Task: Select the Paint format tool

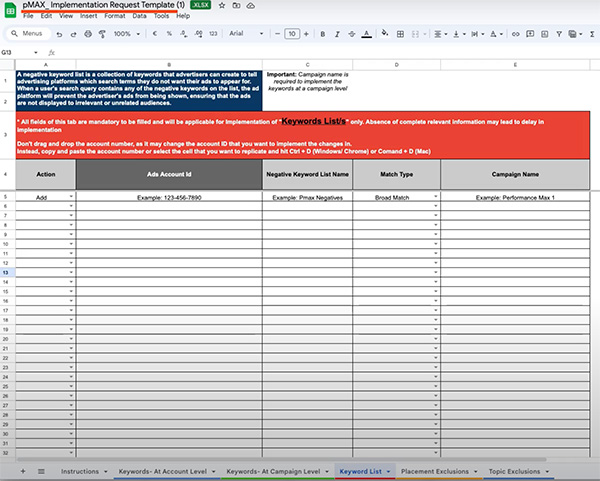Action: [x=102, y=34]
